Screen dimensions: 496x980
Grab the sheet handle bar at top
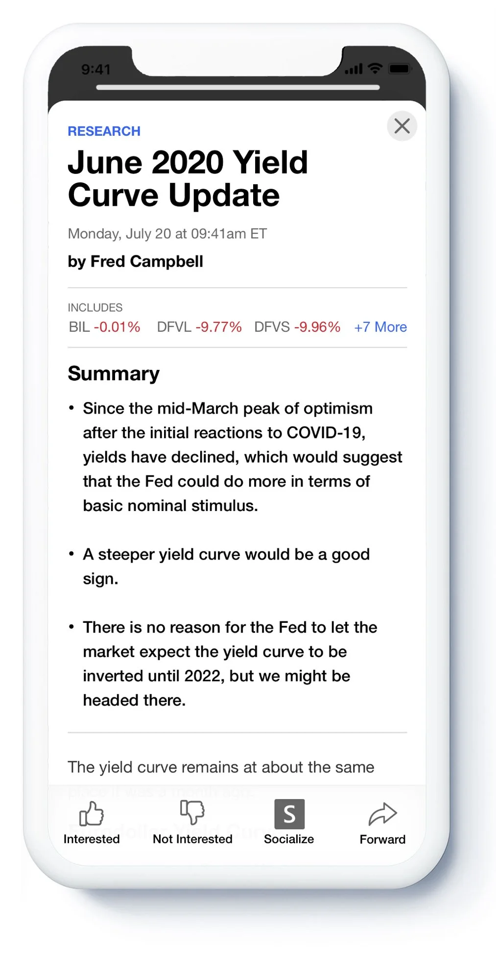238,87
